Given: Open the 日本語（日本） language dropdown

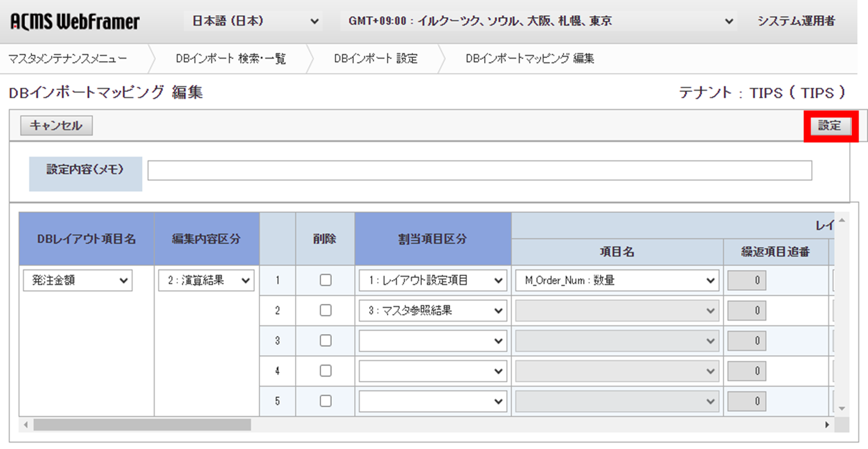Looking at the screenshot, I should point(253,20).
